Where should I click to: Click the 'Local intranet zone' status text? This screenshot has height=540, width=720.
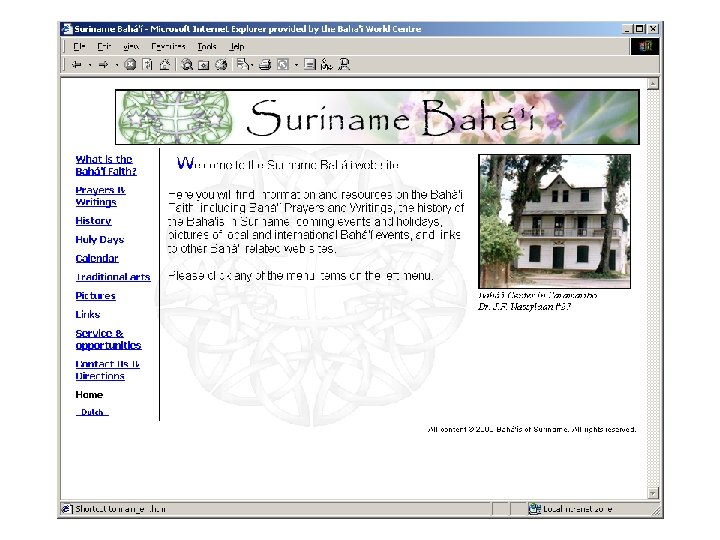[578, 509]
